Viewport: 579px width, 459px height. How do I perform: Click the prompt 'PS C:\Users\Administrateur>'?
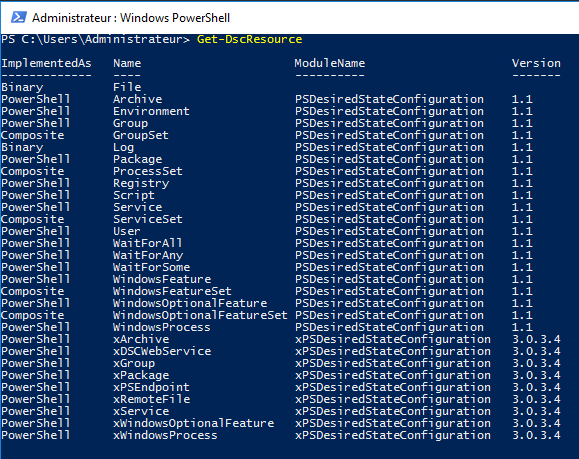pos(96,39)
